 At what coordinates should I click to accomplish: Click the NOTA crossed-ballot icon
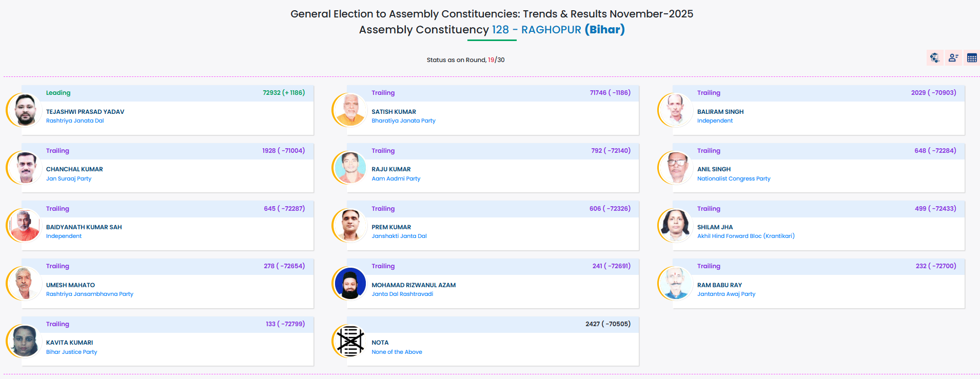(350, 341)
